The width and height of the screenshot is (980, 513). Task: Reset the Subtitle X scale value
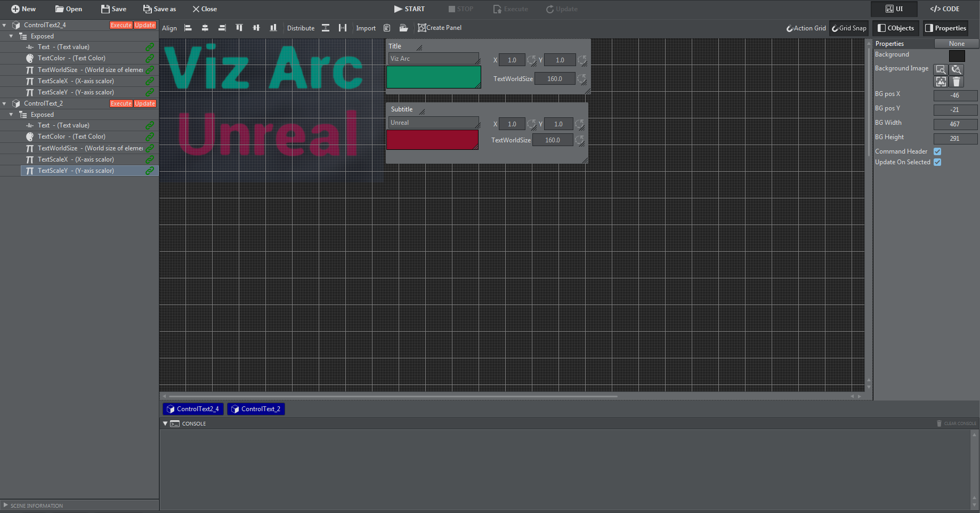532,124
